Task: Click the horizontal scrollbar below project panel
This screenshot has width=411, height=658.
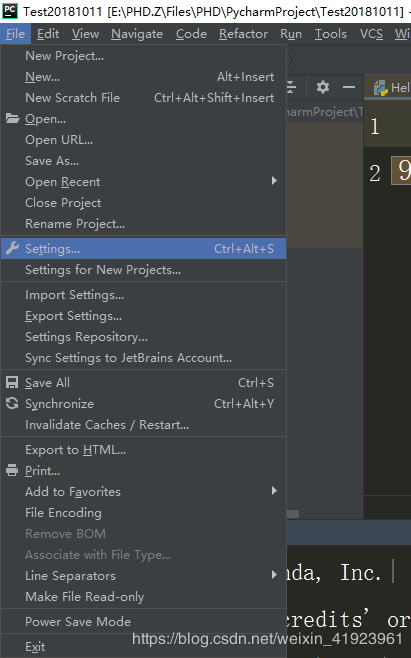Action: (293, 514)
